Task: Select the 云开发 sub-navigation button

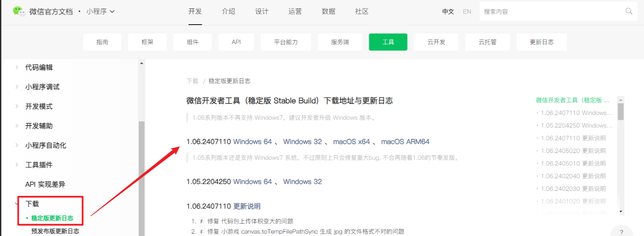Action: tap(436, 42)
